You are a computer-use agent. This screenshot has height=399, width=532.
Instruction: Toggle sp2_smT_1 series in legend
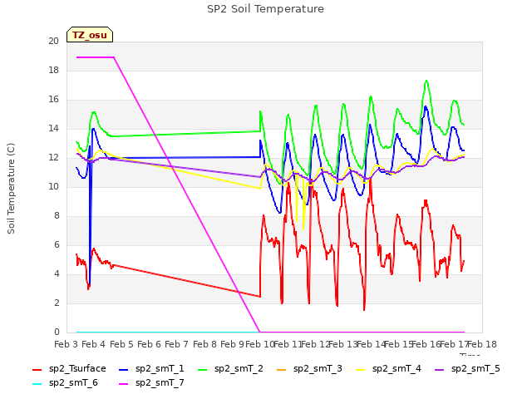pos(151,369)
